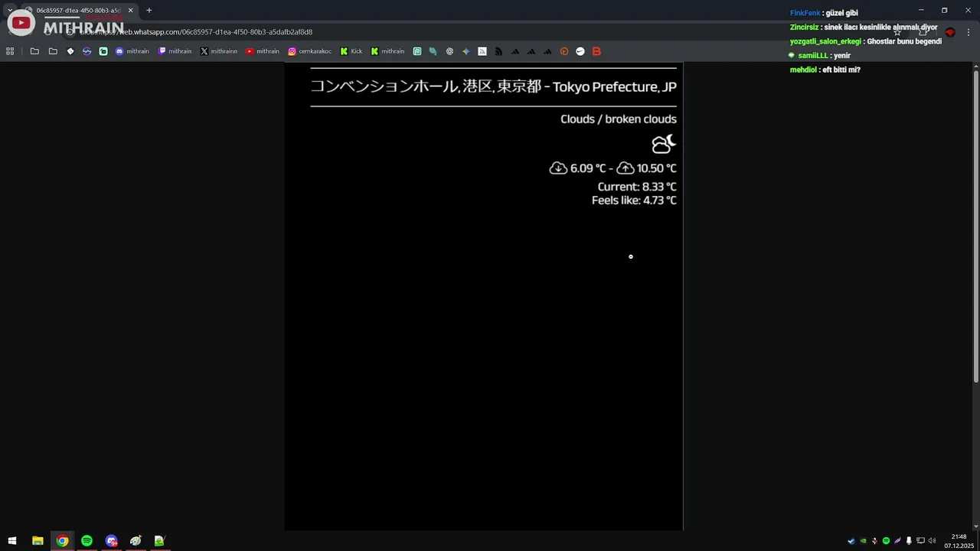Open Spotify from taskbar
This screenshot has width=980, height=551.
click(87, 541)
